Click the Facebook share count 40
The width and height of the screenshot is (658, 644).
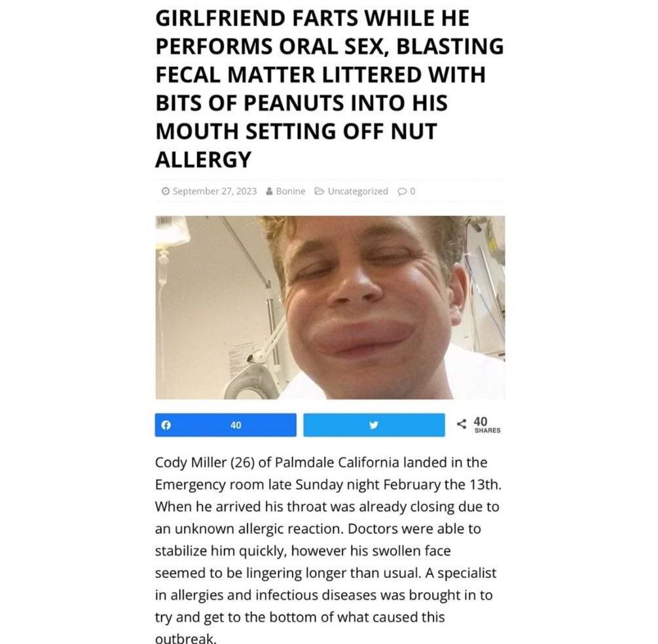[236, 425]
